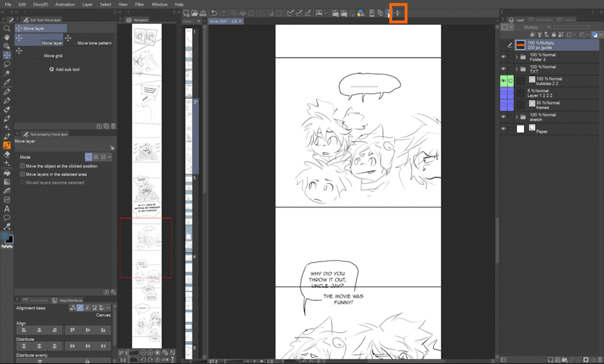This screenshot has height=364, width=604.
Task: Check 'Move the object at the clicked position'
Action: pyautogui.click(x=23, y=166)
